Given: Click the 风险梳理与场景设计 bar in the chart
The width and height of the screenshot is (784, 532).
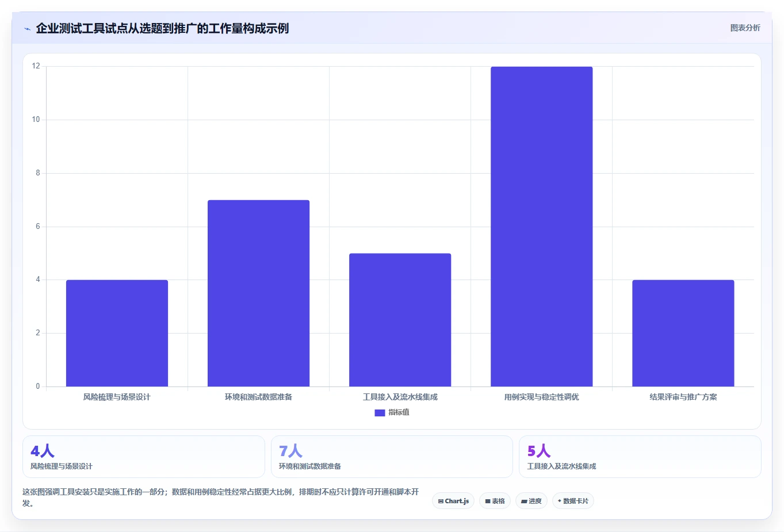Looking at the screenshot, I should click(117, 333).
